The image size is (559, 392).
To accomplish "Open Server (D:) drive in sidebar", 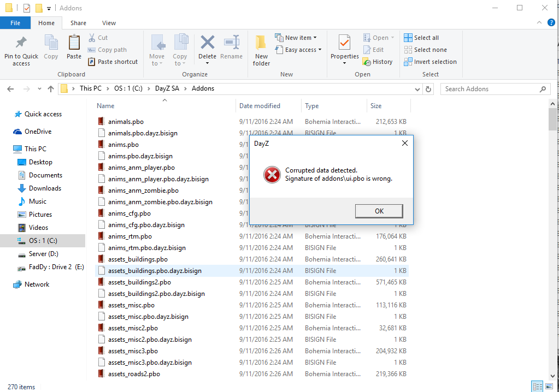I will click(x=38, y=254).
